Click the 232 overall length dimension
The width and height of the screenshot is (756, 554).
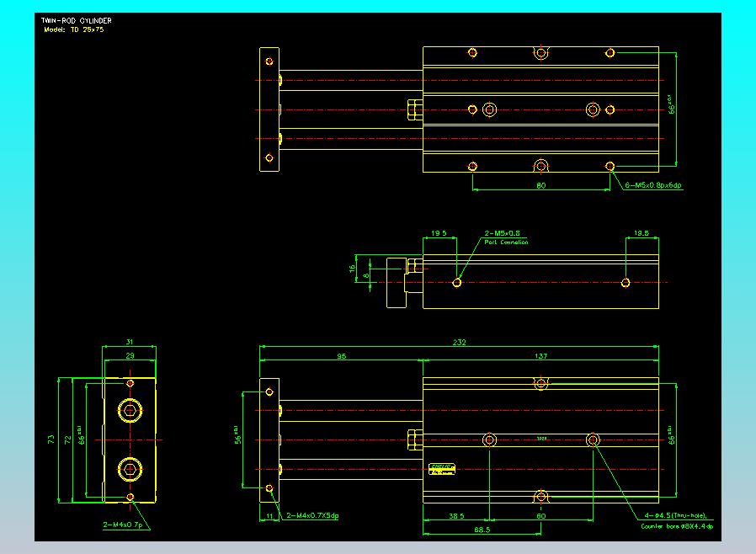460,342
